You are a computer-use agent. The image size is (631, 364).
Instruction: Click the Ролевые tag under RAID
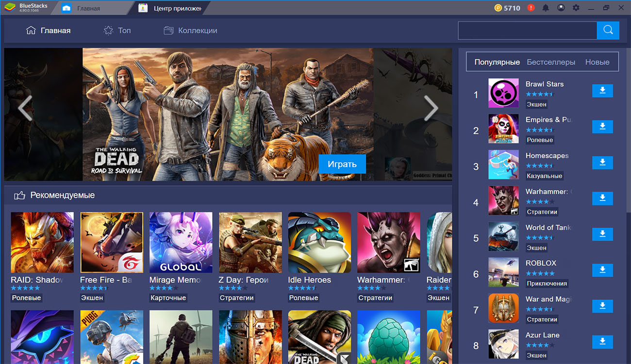click(26, 298)
